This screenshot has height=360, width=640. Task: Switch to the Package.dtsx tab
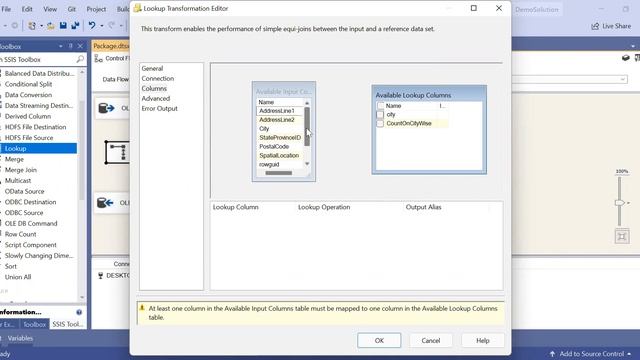(x=111, y=46)
